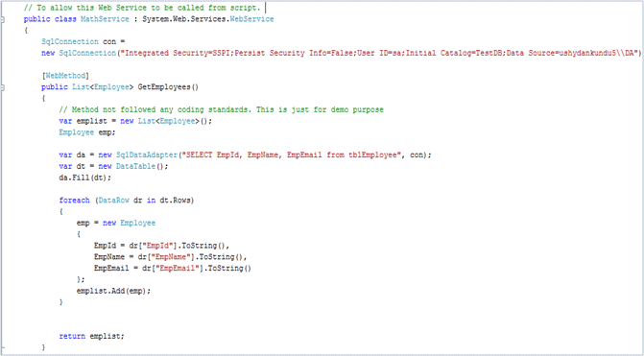This screenshot has height=356, width=644.
Task: Click 'Initial Catalog=TestDB' in connection string
Action: point(455,53)
